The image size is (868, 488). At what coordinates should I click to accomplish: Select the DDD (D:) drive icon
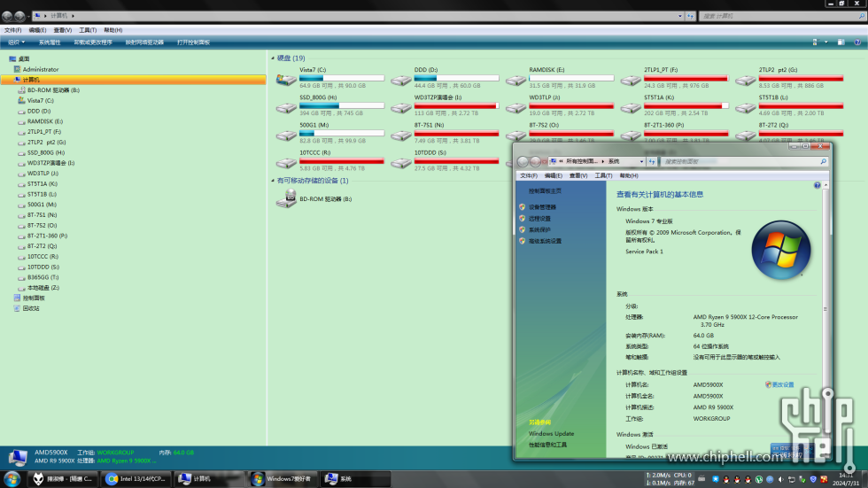pos(400,81)
